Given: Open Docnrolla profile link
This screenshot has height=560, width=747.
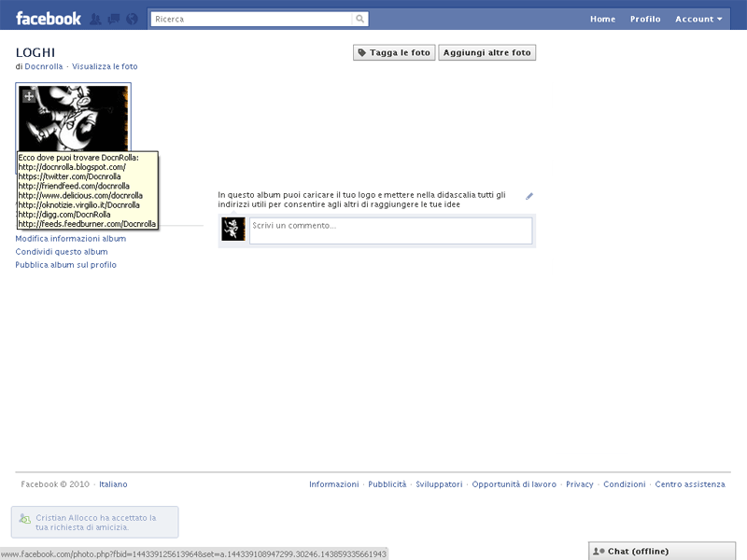Looking at the screenshot, I should click(x=43, y=66).
